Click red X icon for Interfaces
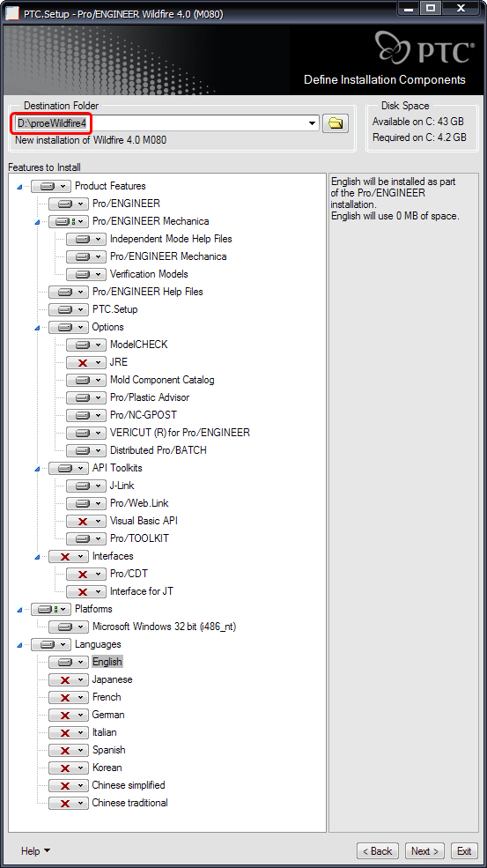The image size is (487, 868). click(x=64, y=556)
